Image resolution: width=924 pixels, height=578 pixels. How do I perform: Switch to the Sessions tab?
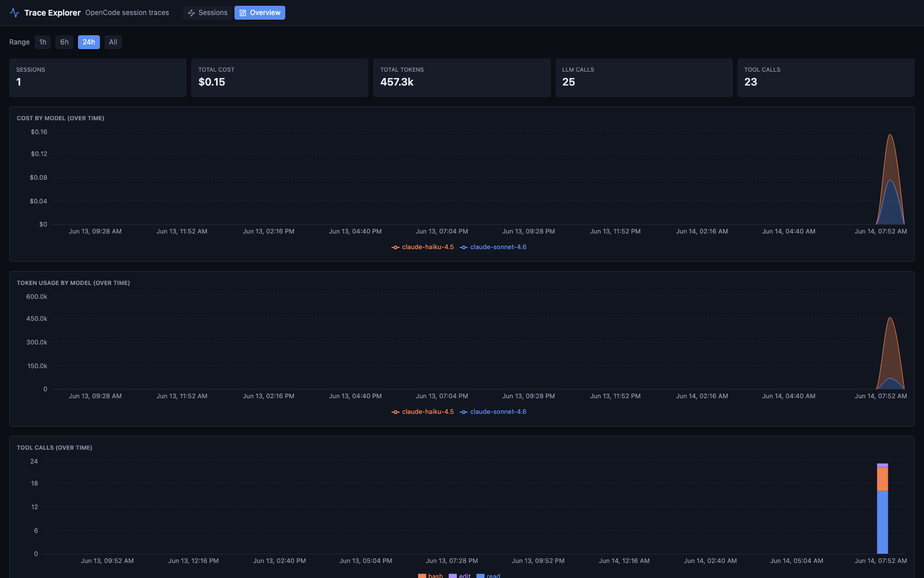click(x=208, y=13)
